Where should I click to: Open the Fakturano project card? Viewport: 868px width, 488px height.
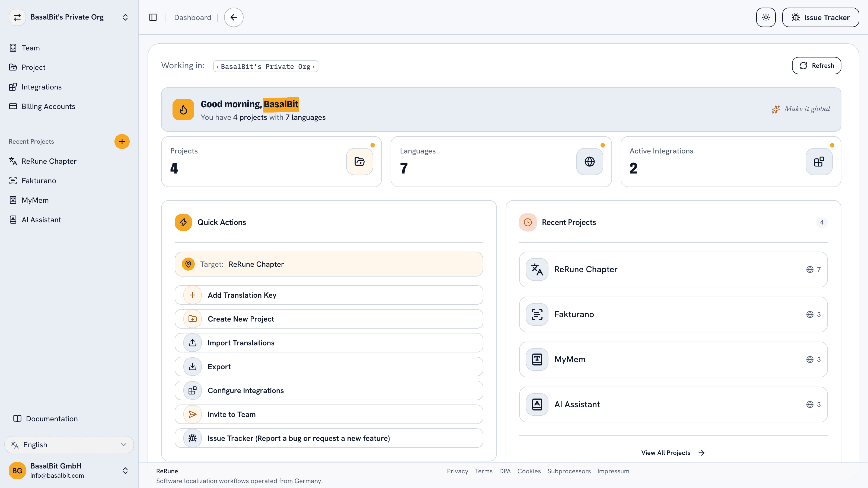tap(673, 314)
